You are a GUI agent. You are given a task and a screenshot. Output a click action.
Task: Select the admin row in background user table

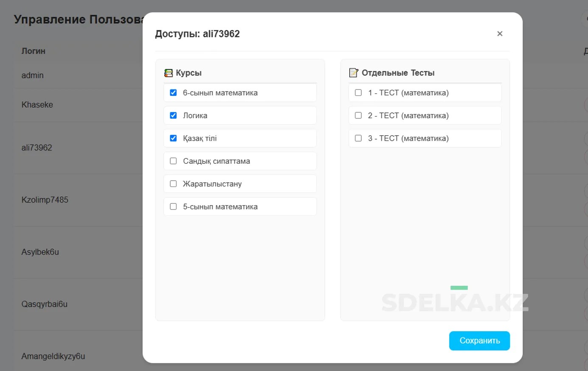pyautogui.click(x=33, y=75)
